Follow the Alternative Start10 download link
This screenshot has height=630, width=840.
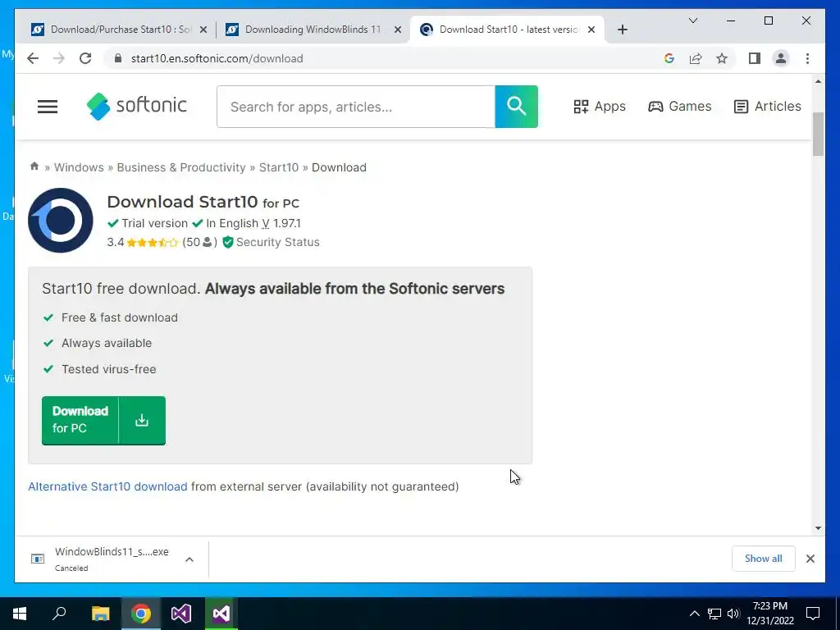[x=107, y=486]
